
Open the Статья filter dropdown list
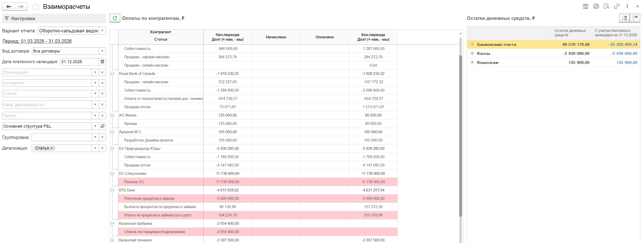tap(95, 93)
